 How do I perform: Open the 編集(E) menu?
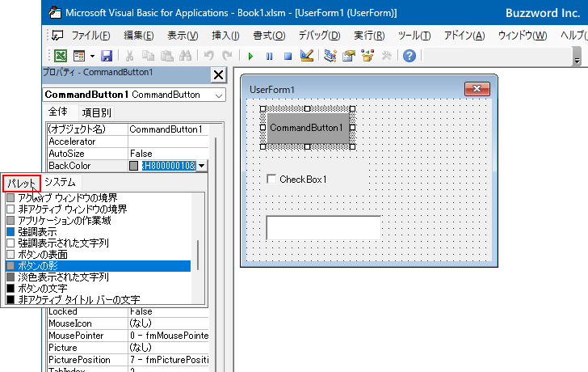click(x=139, y=36)
